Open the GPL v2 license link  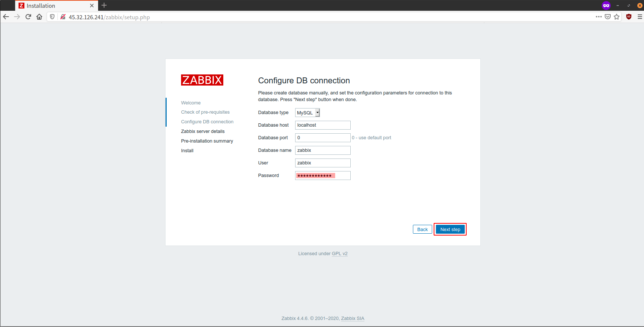pos(340,254)
